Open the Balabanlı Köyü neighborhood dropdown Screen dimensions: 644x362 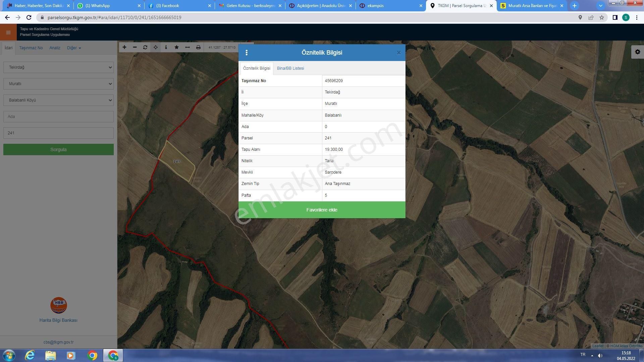click(x=59, y=100)
